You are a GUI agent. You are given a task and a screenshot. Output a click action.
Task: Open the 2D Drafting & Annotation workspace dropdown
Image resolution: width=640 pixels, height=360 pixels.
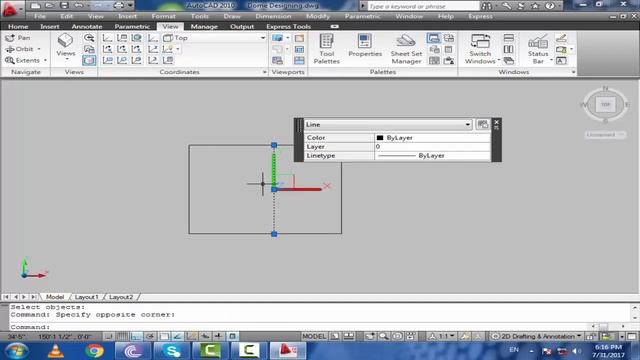(536, 336)
